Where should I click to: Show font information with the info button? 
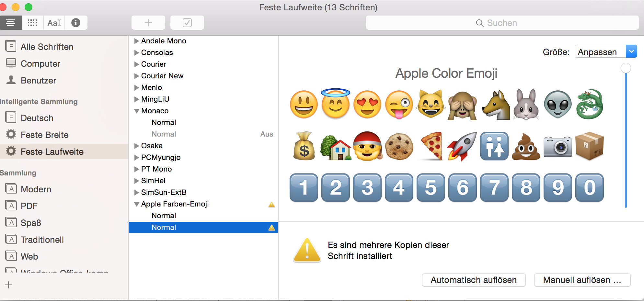tap(76, 23)
